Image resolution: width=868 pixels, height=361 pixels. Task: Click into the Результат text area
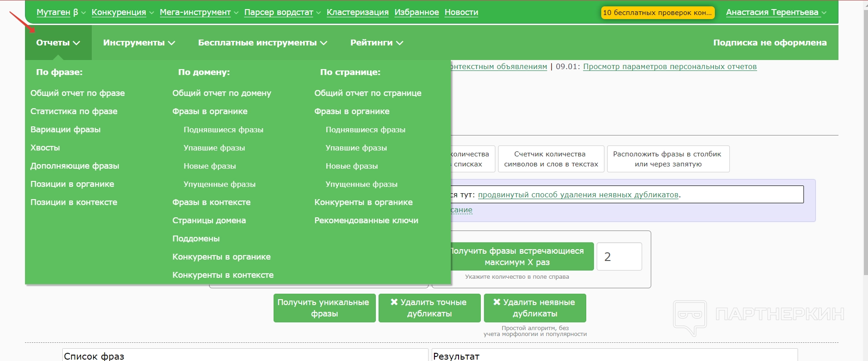tap(614, 355)
